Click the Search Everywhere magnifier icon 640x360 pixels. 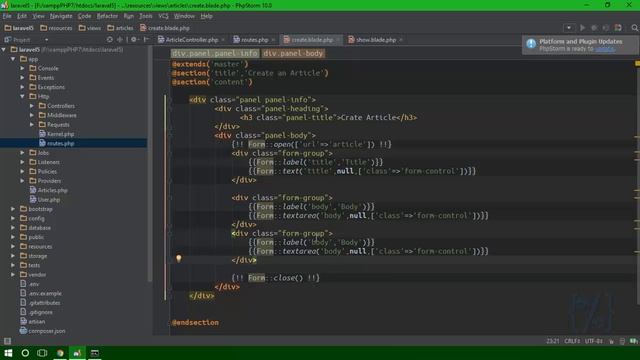pyautogui.click(x=634, y=28)
